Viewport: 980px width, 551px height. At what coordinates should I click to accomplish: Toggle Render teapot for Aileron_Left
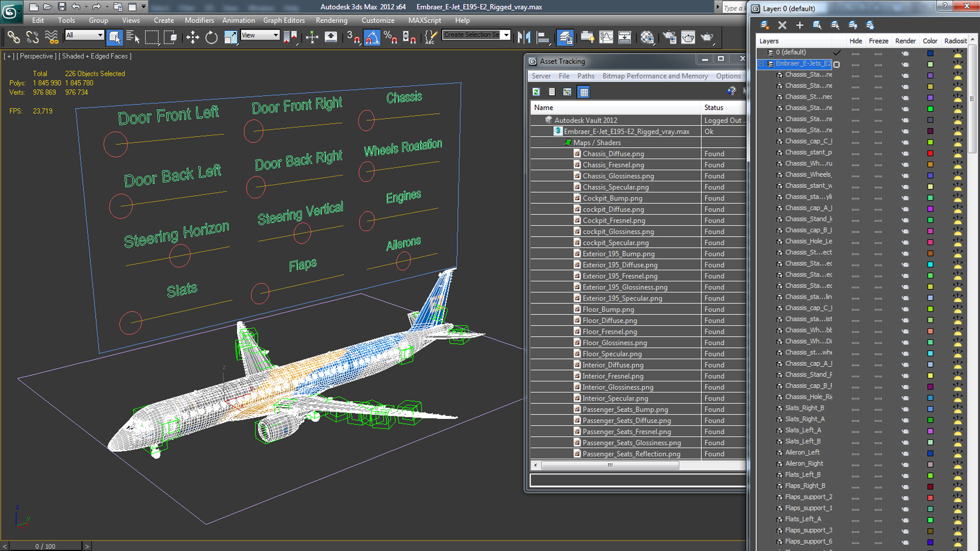pyautogui.click(x=905, y=453)
